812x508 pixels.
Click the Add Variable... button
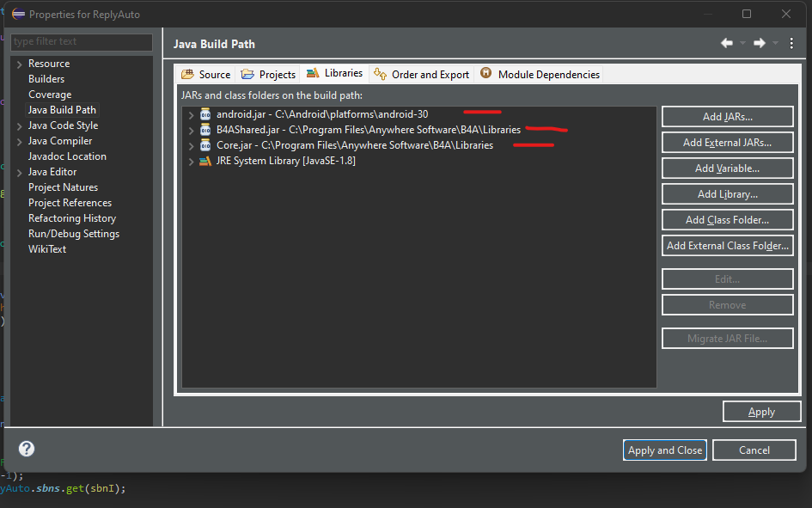click(727, 168)
